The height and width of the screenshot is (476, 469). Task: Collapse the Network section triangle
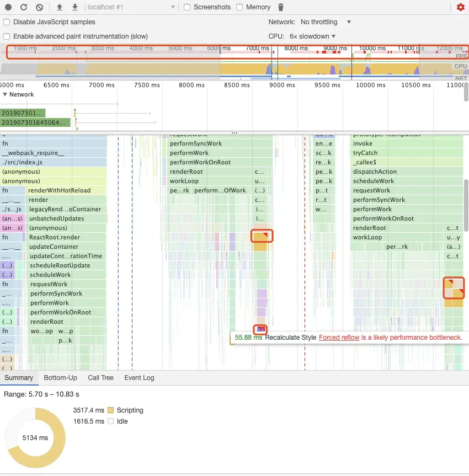(x=5, y=94)
